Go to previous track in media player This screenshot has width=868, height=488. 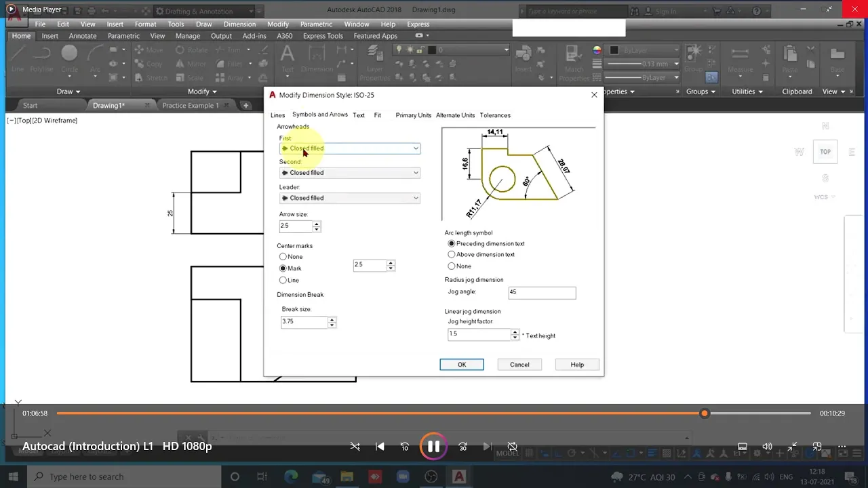[380, 447]
